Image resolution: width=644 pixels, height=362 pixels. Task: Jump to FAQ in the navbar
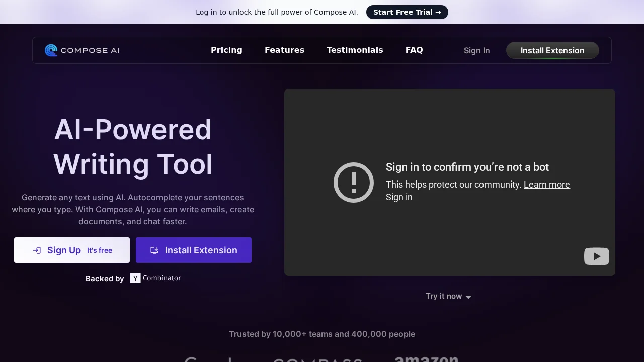click(x=414, y=50)
